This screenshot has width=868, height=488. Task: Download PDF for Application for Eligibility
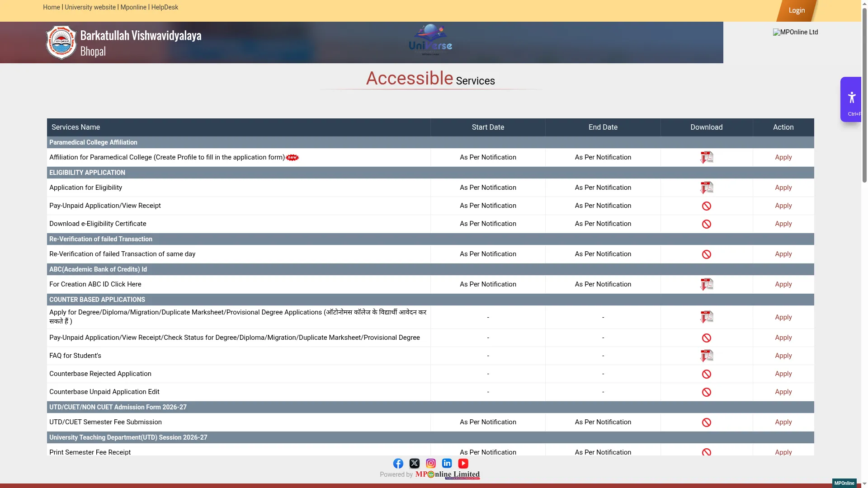(706, 188)
